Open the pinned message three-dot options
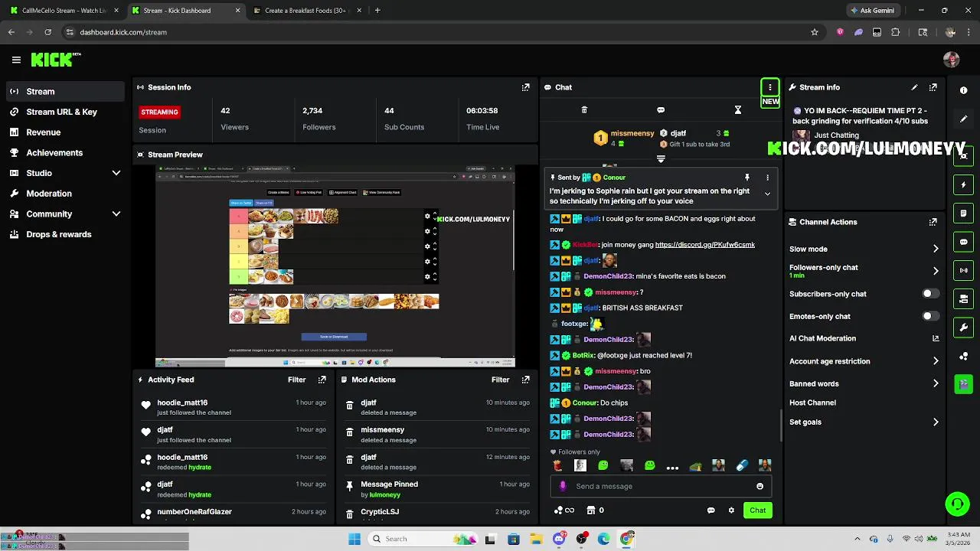This screenshot has height=551, width=980. click(x=767, y=178)
